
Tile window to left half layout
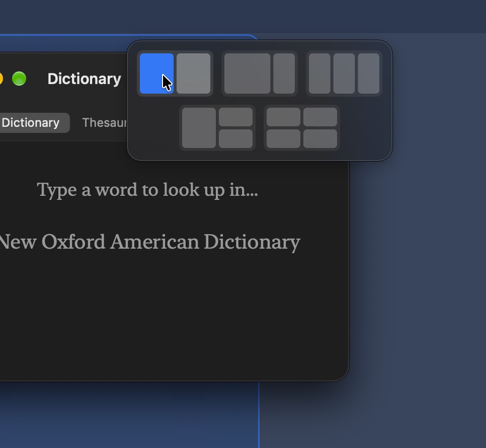point(156,73)
